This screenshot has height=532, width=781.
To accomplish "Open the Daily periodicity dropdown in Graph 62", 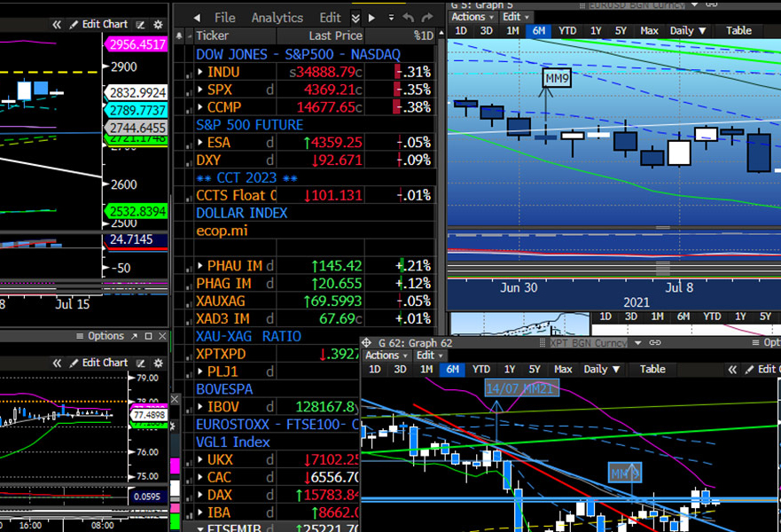I will coord(602,370).
